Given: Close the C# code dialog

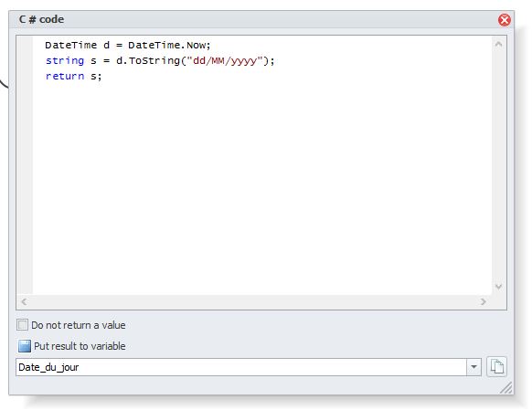Looking at the screenshot, I should pos(505,20).
